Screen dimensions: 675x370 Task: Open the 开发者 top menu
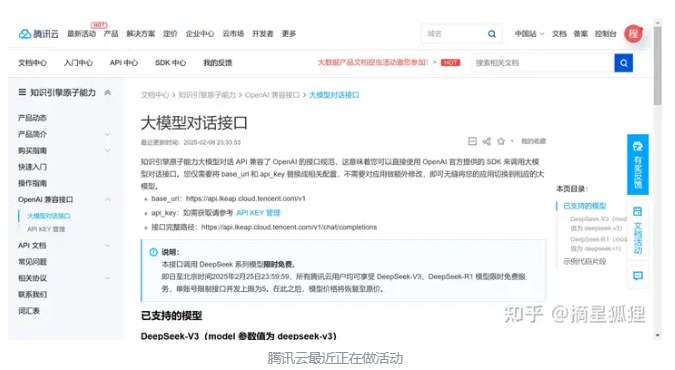pyautogui.click(x=263, y=34)
